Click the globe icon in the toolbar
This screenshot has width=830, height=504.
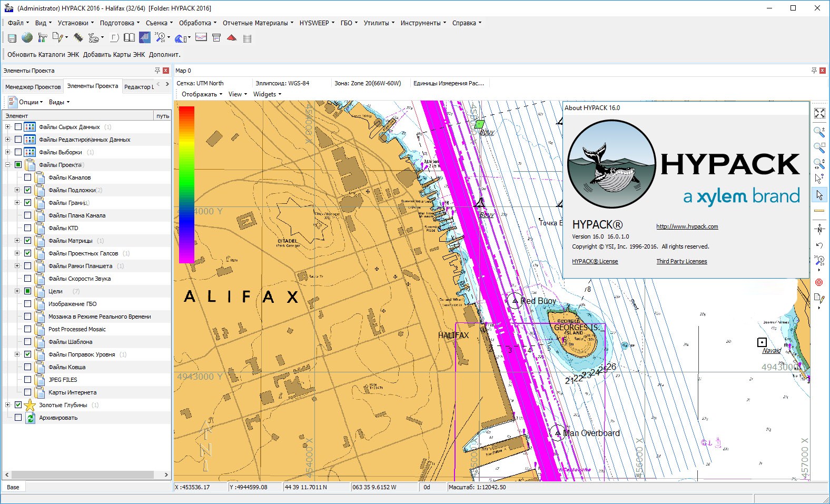click(27, 38)
